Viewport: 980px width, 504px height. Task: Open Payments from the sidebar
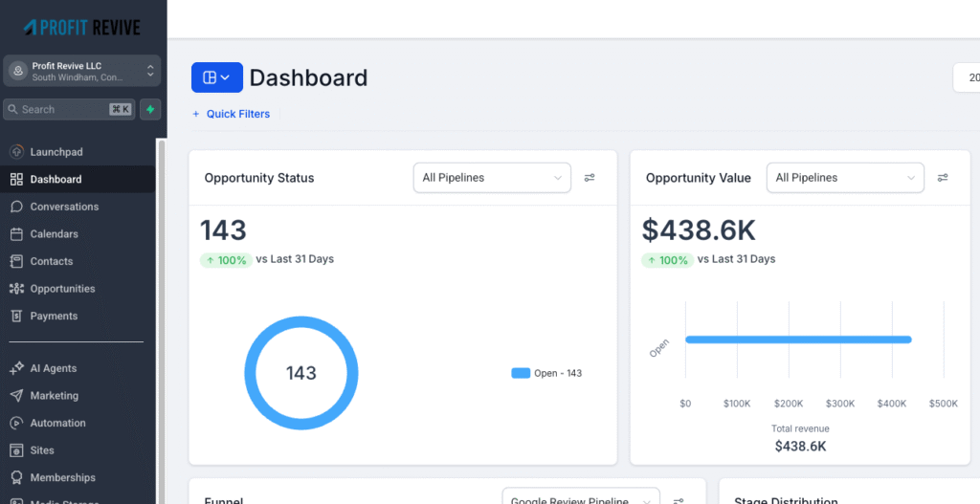click(x=54, y=316)
